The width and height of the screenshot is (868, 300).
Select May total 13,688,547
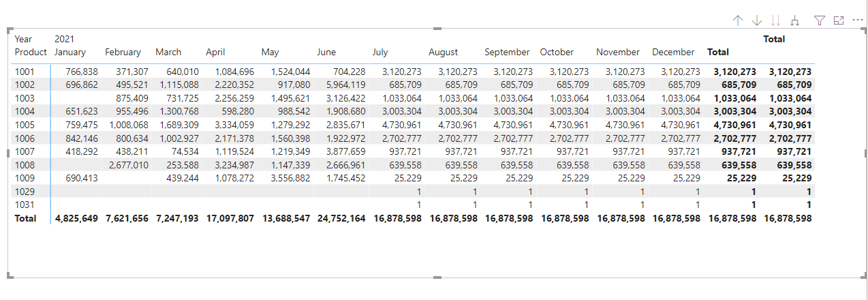pyautogui.click(x=287, y=218)
